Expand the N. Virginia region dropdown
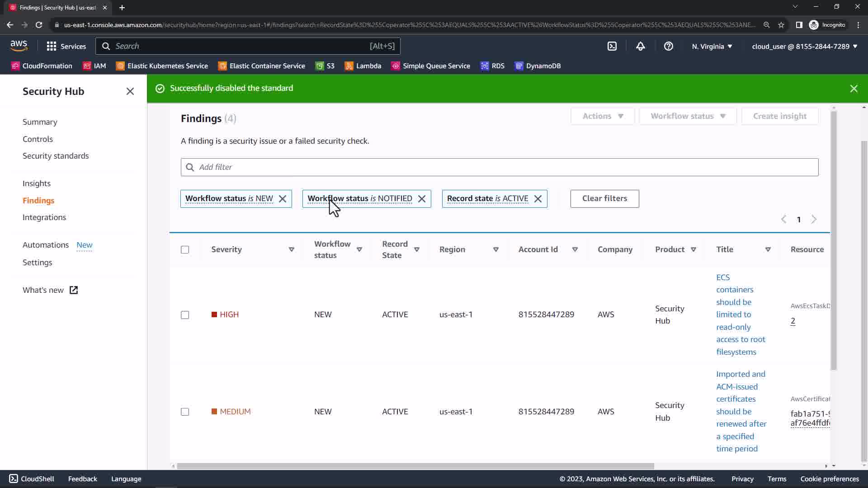The height and width of the screenshot is (488, 868). point(712,46)
